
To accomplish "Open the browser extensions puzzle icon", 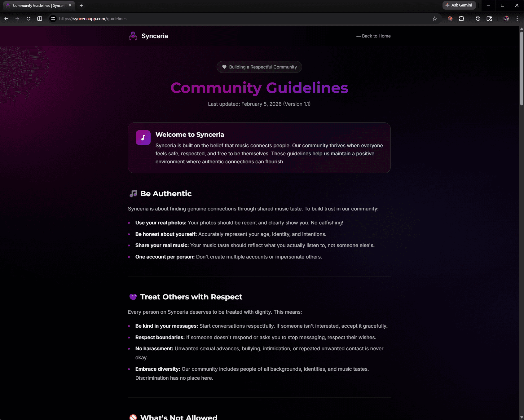I will [x=462, y=19].
